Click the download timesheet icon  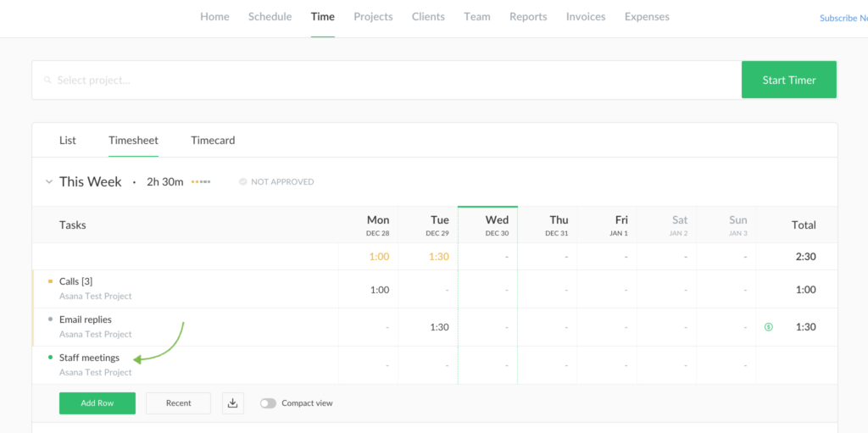[233, 403]
